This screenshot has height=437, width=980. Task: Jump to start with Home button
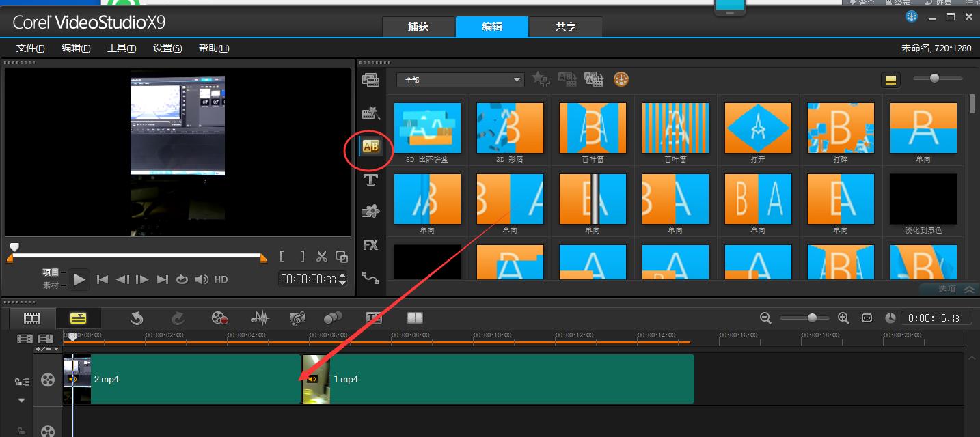[x=103, y=279]
